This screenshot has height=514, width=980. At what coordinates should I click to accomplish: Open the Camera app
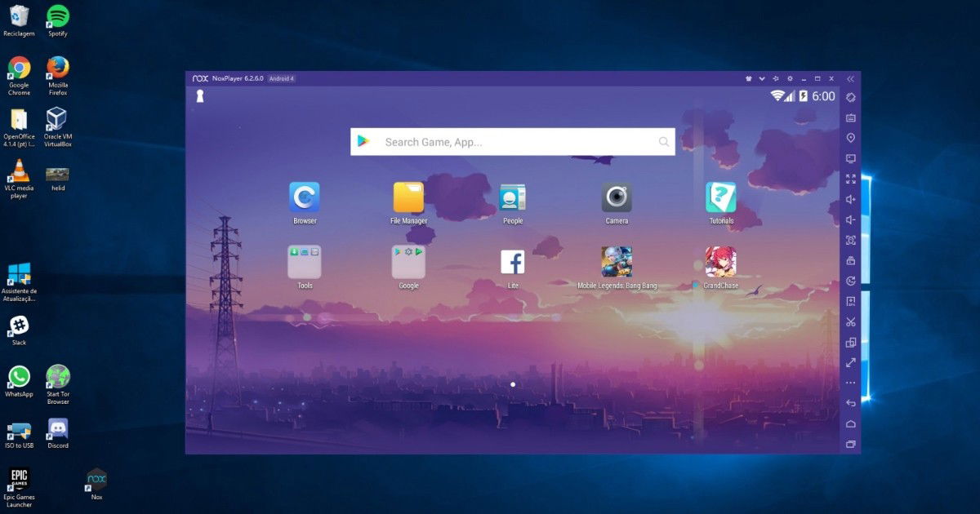pos(617,197)
